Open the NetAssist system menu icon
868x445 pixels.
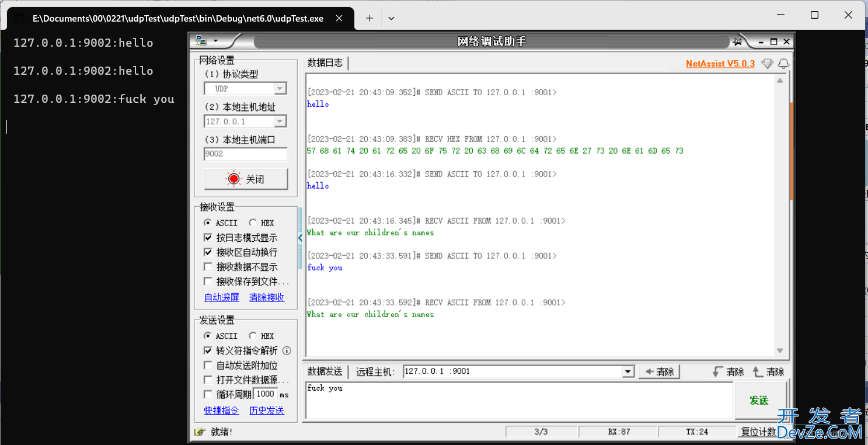tap(201, 41)
